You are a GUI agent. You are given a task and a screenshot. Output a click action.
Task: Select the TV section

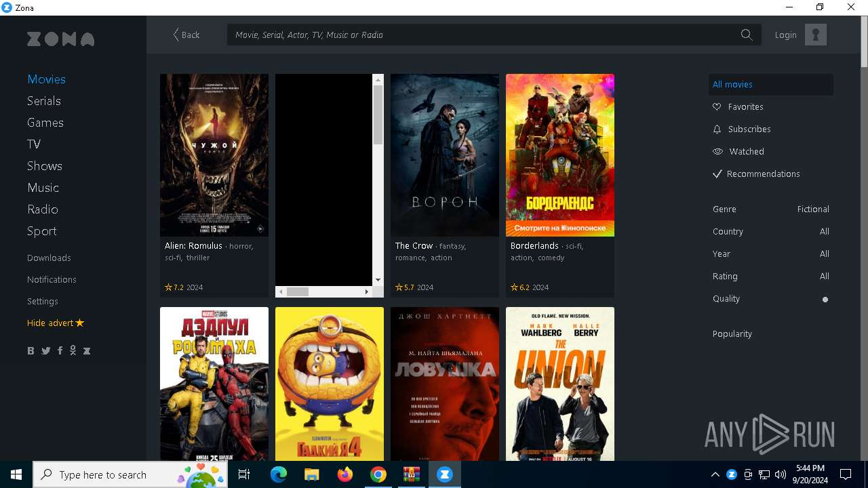pos(34,144)
